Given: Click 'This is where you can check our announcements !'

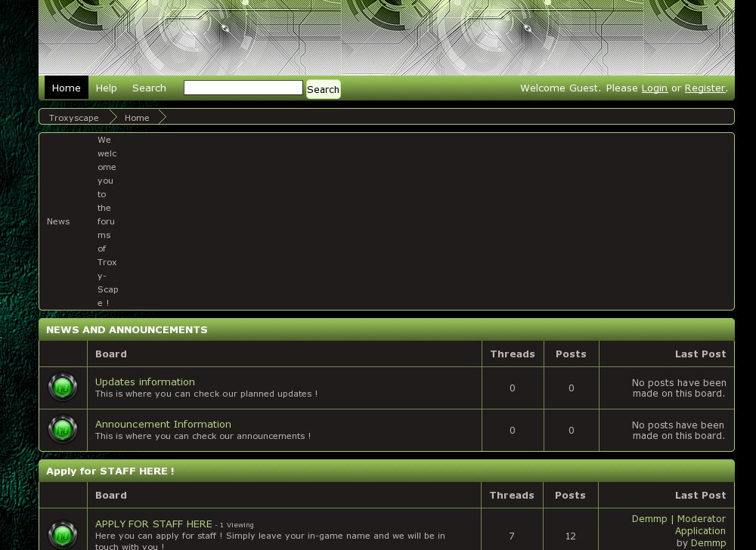Looking at the screenshot, I should pyautogui.click(x=203, y=437).
